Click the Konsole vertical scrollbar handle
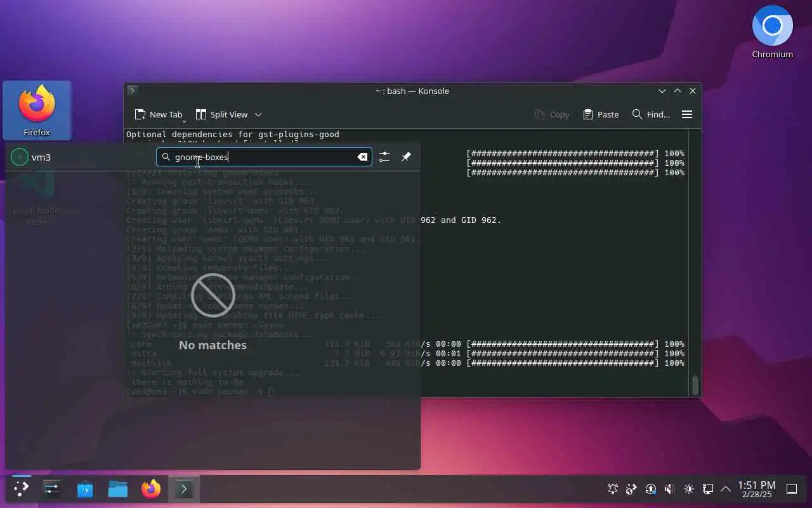 click(695, 385)
